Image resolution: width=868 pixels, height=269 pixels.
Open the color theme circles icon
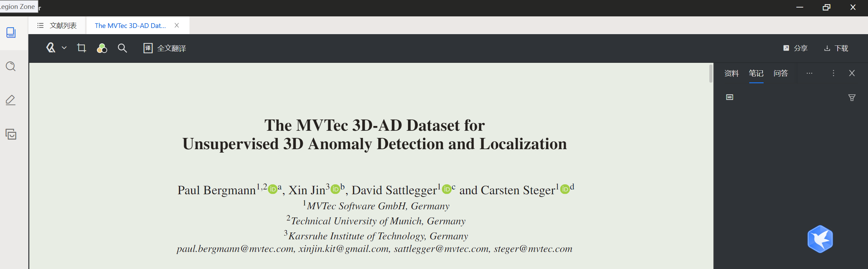(x=102, y=48)
